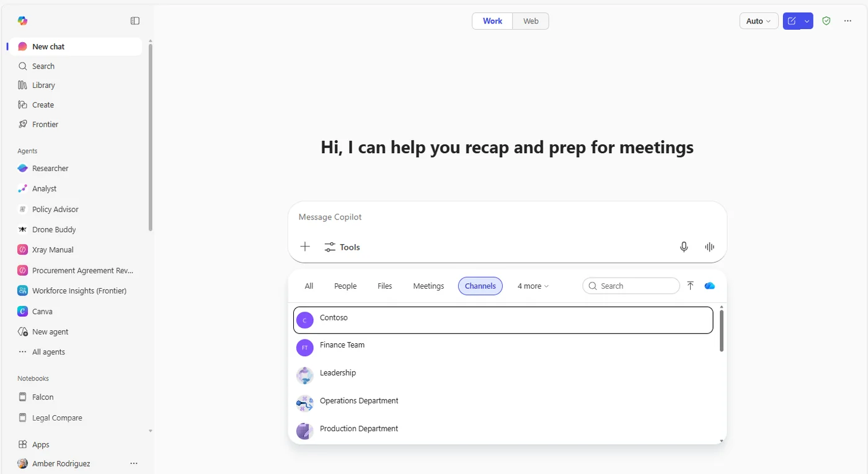Image resolution: width=868 pixels, height=474 pixels.
Task: Open the Policy Advisor agent icon
Action: pos(23,209)
